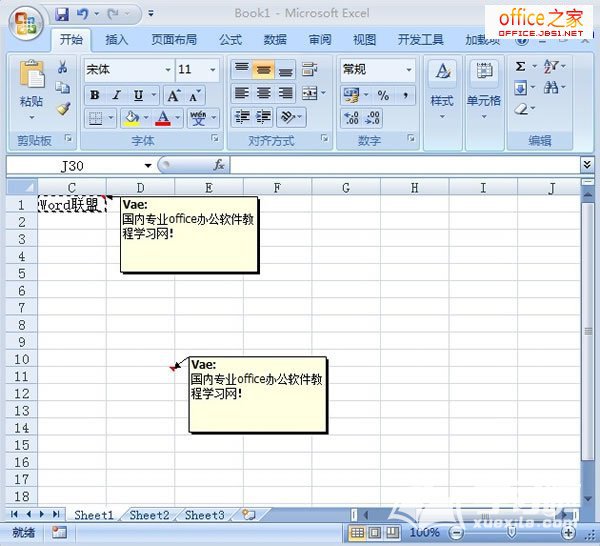Insert function with the fx button

pyautogui.click(x=219, y=166)
